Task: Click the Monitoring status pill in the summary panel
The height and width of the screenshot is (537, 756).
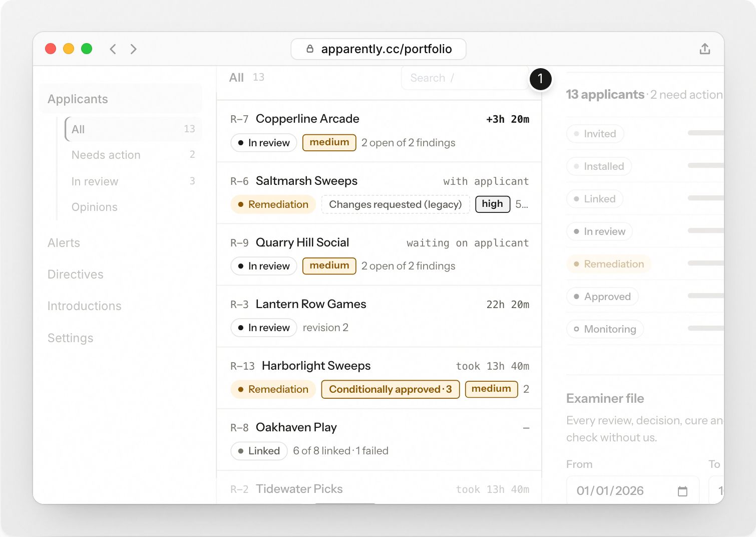Action: [605, 329]
